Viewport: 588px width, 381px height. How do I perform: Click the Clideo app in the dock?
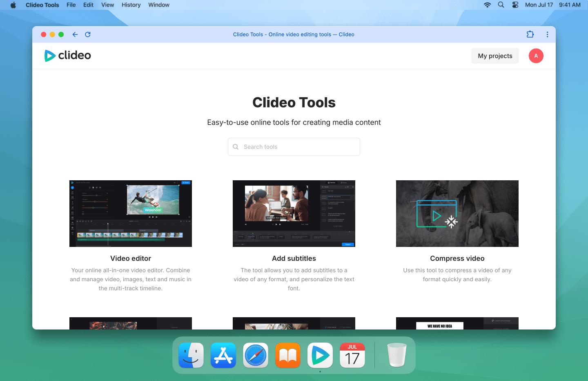(320, 355)
